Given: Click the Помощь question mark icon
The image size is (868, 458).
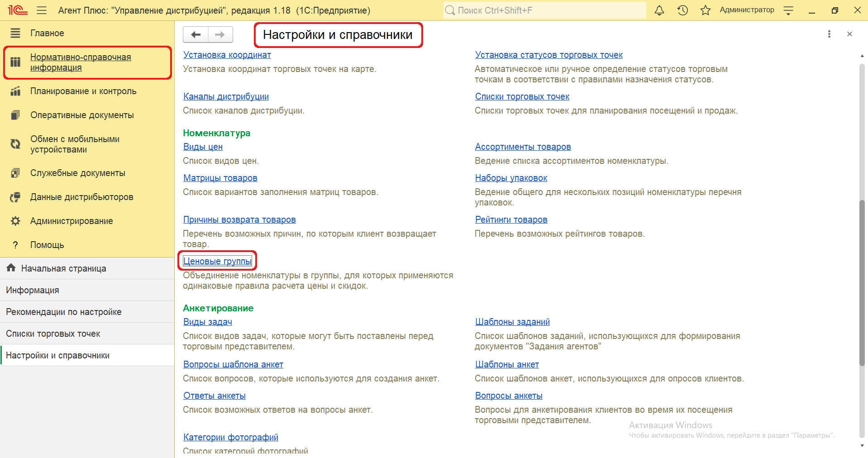Looking at the screenshot, I should click(15, 245).
